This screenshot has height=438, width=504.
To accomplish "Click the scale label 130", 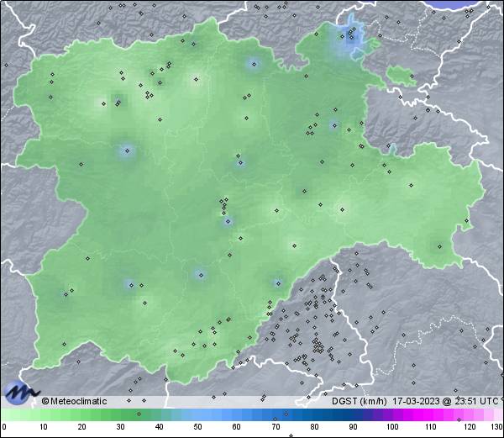I will coord(497,427).
